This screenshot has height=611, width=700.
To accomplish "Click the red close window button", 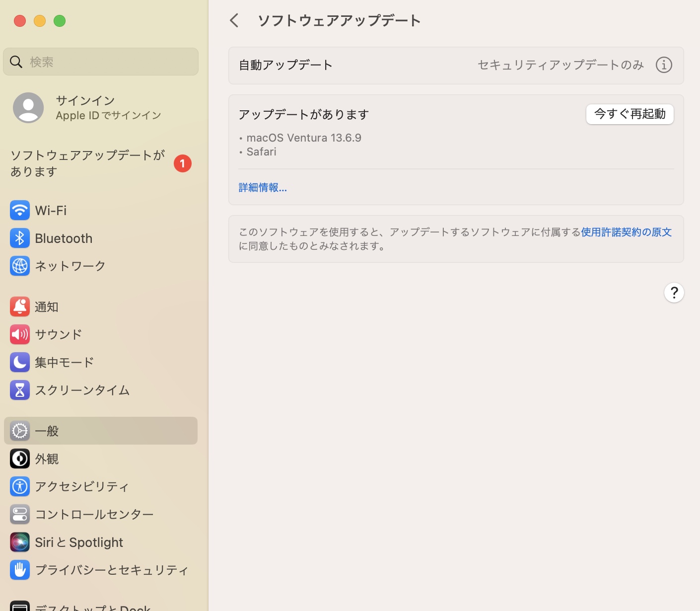I will [x=20, y=21].
